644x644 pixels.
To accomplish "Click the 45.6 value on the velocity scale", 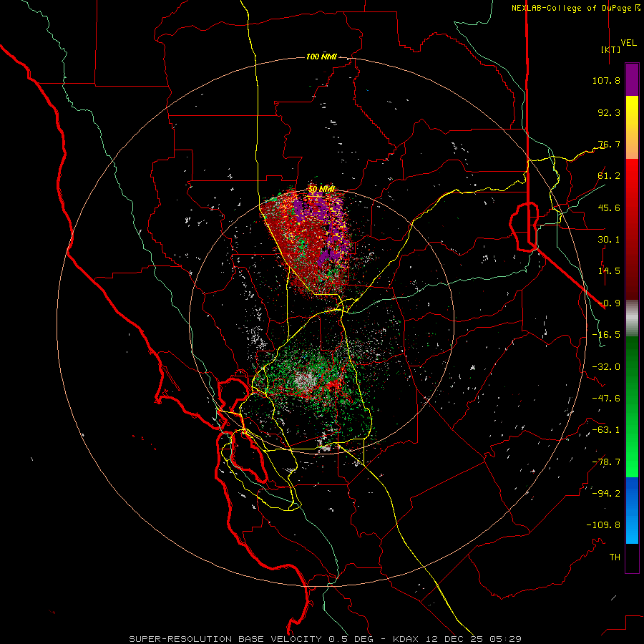I will pyautogui.click(x=609, y=208).
